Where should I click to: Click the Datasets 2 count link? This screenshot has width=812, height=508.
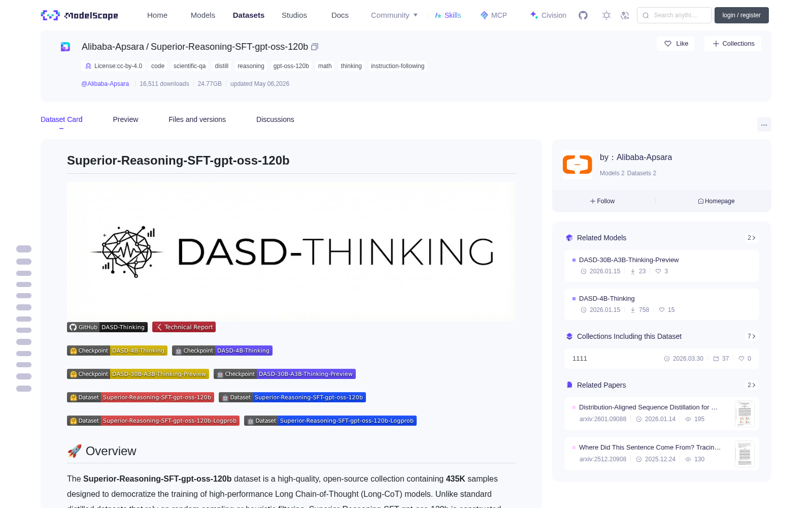tap(641, 173)
